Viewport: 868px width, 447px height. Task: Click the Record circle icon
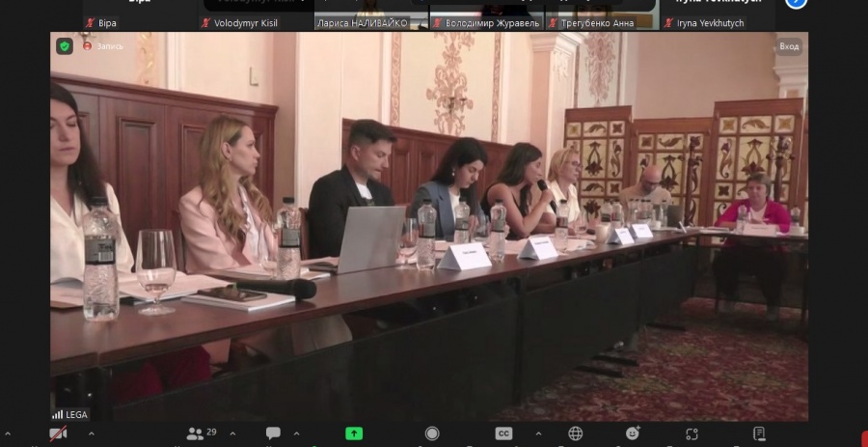click(432, 433)
